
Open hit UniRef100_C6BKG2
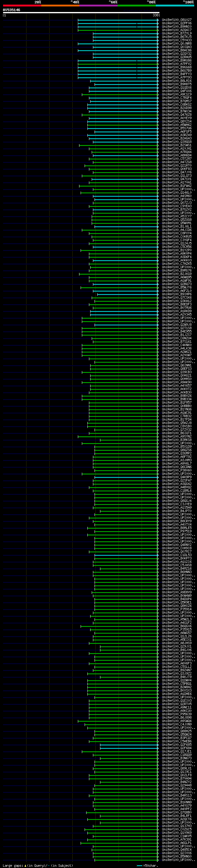pyautogui.click(x=177, y=104)
